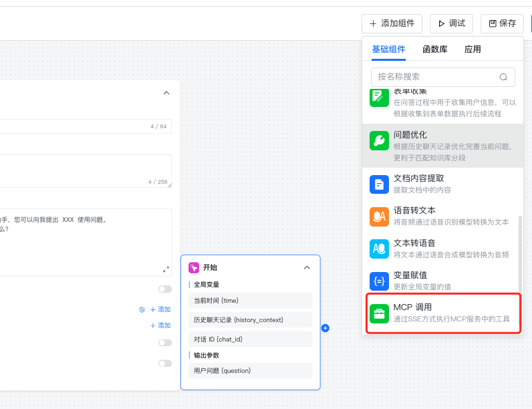The width and height of the screenshot is (532, 409).
Task: Click the 表单收集 green form icon
Action: [379, 97]
